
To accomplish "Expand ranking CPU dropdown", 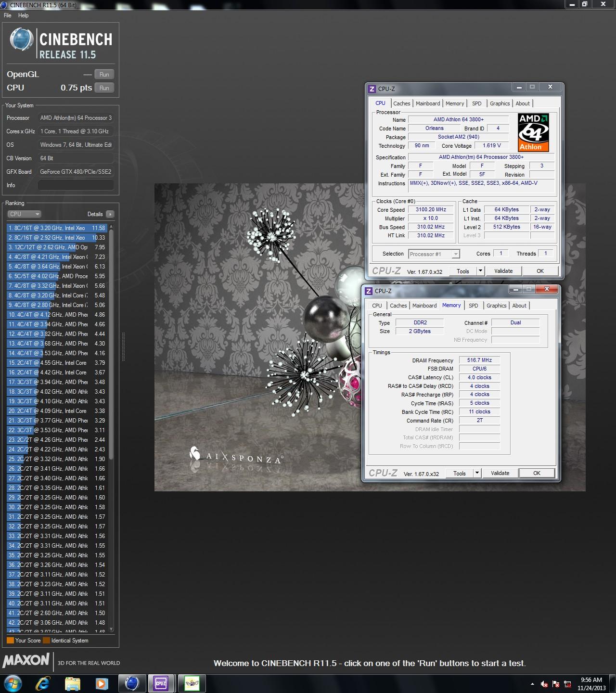I will coord(24,214).
